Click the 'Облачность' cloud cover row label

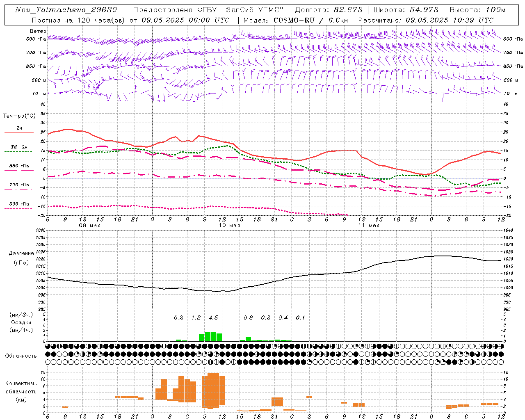click(x=21, y=356)
